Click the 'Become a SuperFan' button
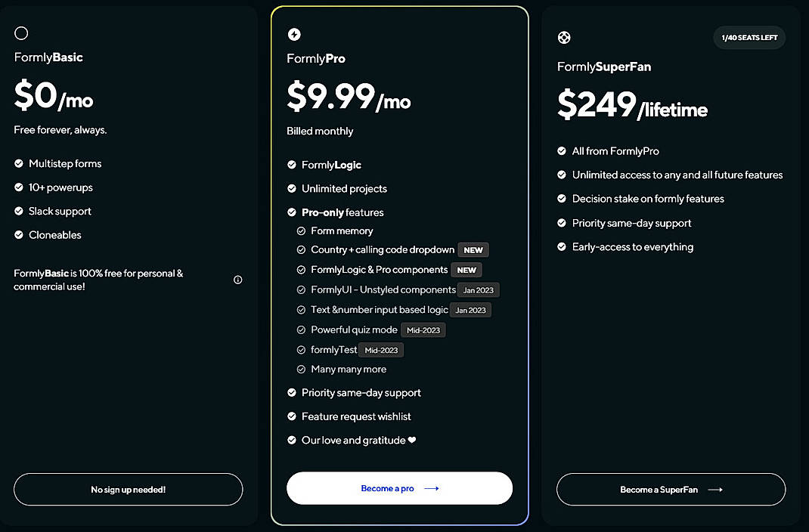The width and height of the screenshot is (809, 532). (671, 489)
